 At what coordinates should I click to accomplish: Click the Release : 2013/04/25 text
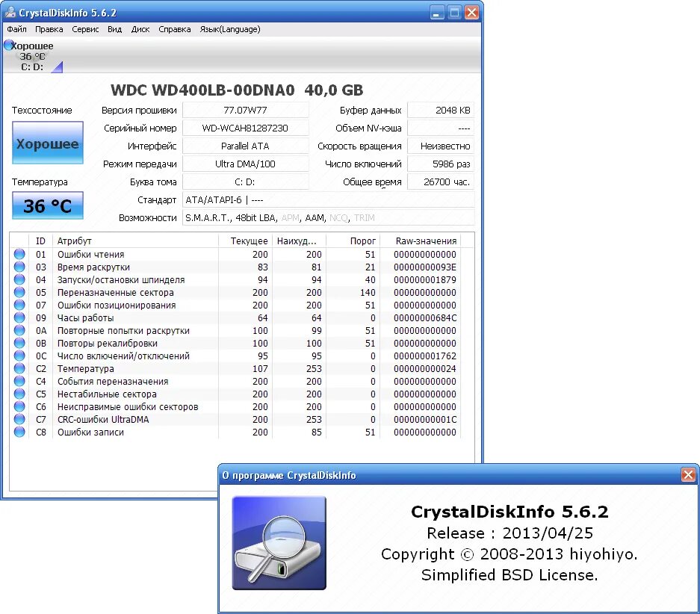tap(509, 533)
